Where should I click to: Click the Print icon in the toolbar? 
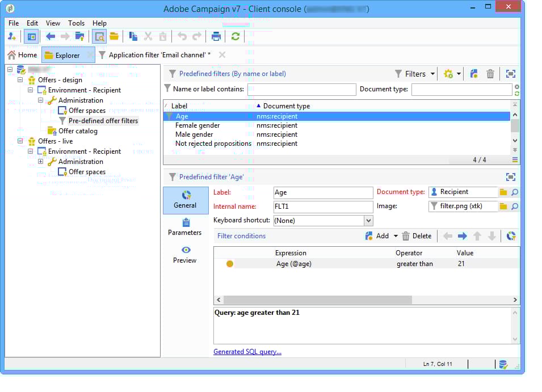216,36
